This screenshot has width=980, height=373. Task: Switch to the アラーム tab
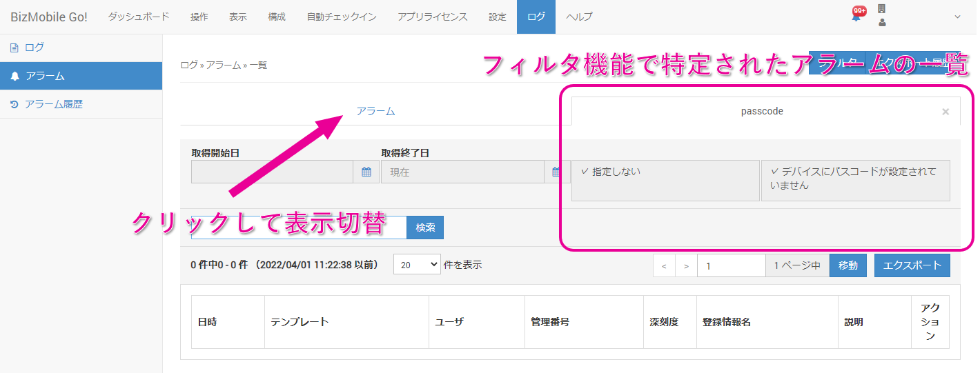[375, 111]
